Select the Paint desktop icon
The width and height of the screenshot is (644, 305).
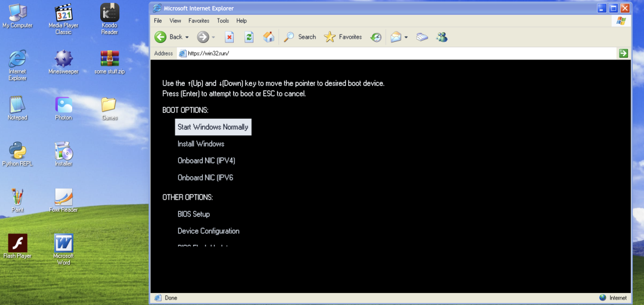(x=17, y=200)
